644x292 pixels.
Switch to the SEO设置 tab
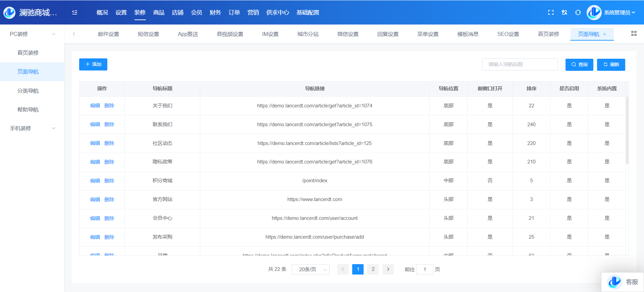tap(508, 34)
